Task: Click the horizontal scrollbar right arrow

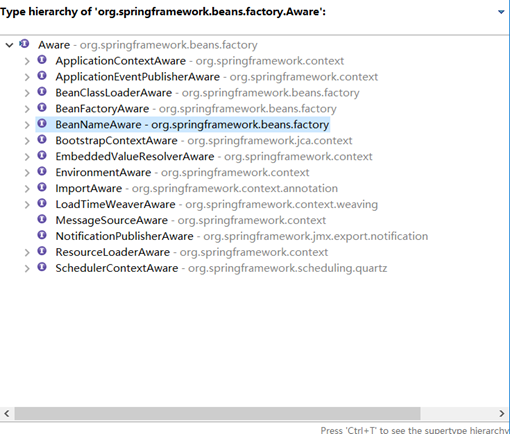Action: (x=502, y=414)
